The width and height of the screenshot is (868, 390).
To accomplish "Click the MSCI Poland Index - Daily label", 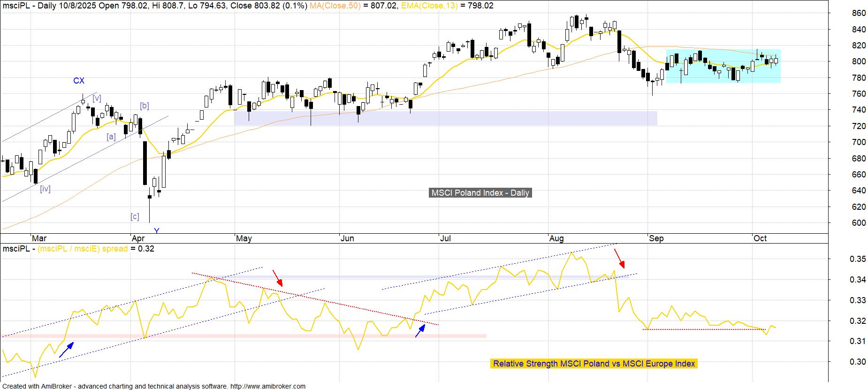I will click(480, 193).
